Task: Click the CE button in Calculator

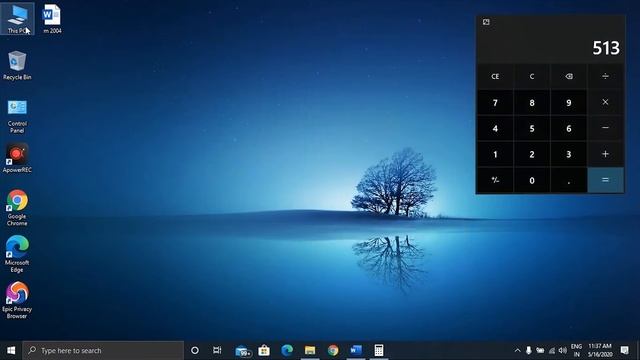Action: click(x=495, y=76)
